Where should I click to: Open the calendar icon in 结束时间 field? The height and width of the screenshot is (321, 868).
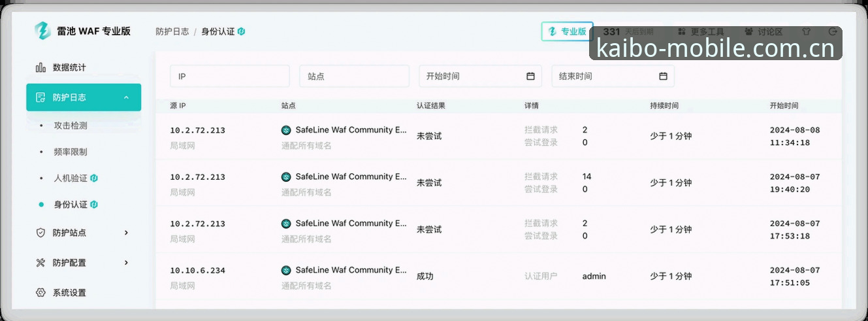(663, 76)
